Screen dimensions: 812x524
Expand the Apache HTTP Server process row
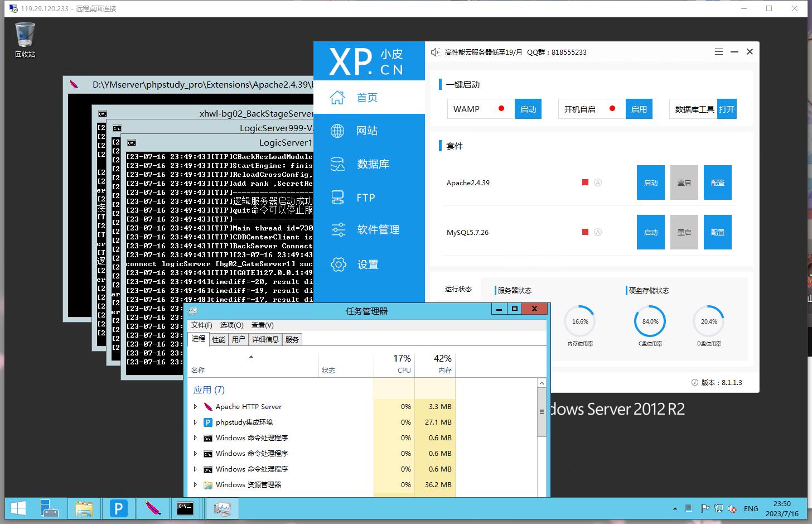[195, 407]
